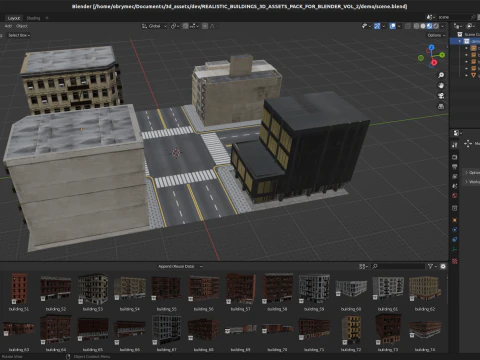Click the asset browser search field
The image size is (480, 360).
tap(398, 266)
